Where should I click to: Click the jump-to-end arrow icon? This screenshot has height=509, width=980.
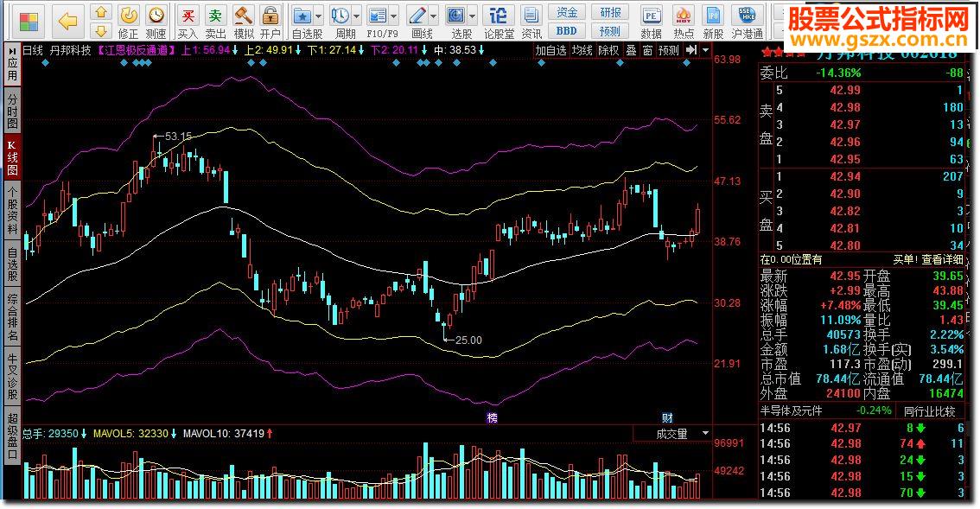point(690,50)
